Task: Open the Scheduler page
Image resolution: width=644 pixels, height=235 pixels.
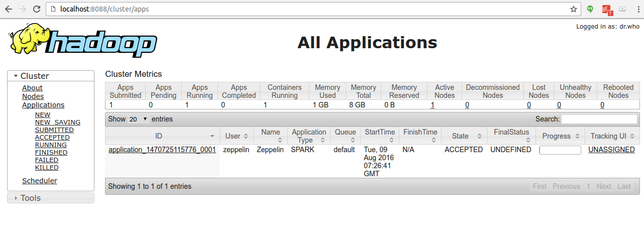Action: (x=40, y=181)
